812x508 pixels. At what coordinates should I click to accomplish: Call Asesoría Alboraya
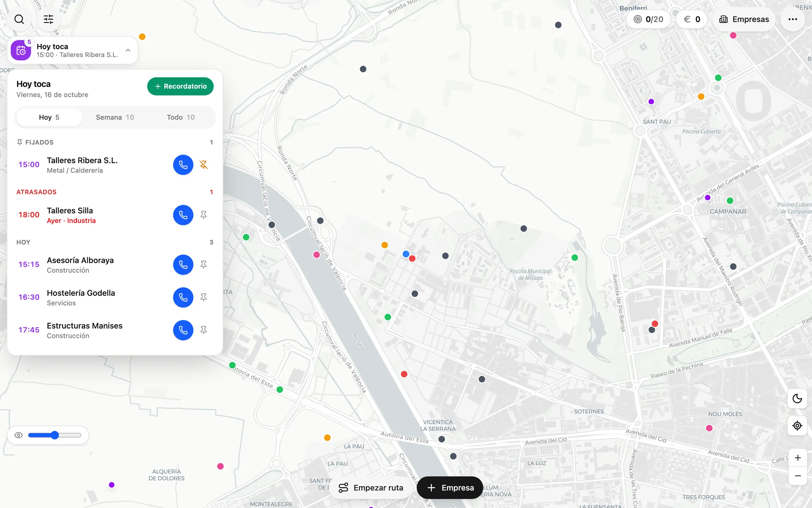tap(183, 264)
